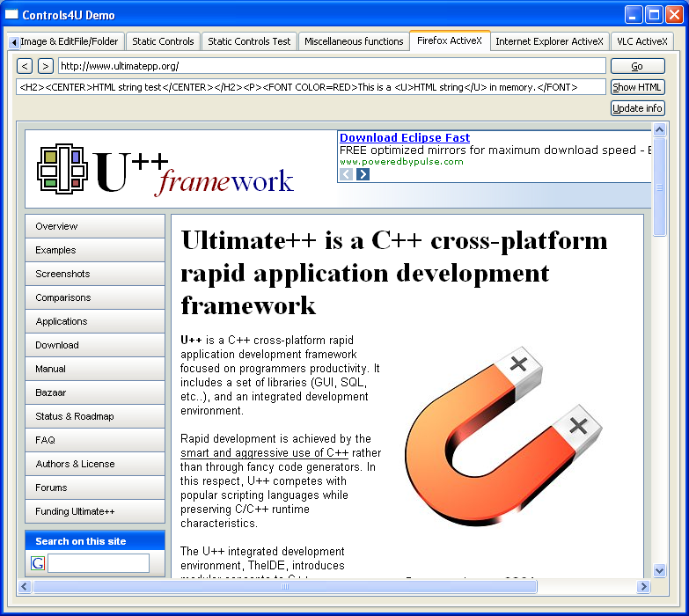This screenshot has height=616, width=689.
Task: Click the HTML string input field
Action: (312, 87)
